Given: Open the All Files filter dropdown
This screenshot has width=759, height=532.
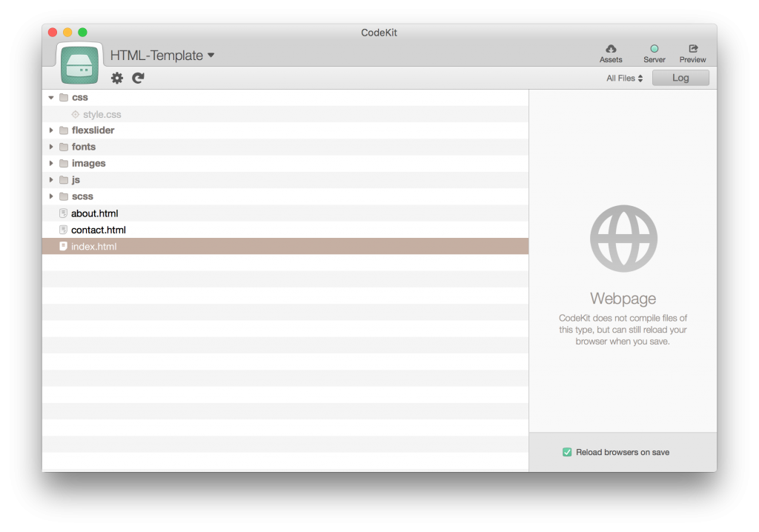Looking at the screenshot, I should pos(624,78).
